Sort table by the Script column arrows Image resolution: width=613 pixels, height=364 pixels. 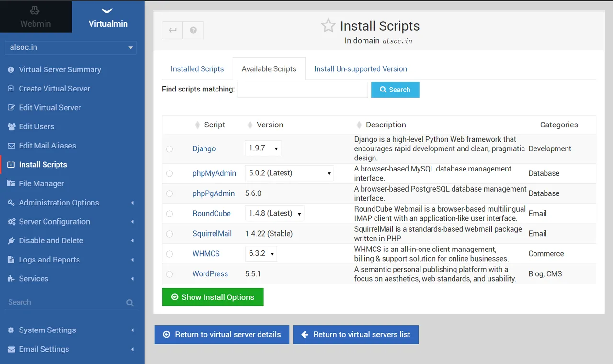click(x=198, y=125)
